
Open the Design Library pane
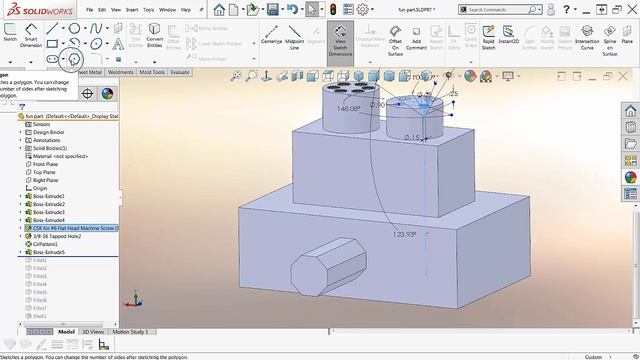pyautogui.click(x=631, y=127)
